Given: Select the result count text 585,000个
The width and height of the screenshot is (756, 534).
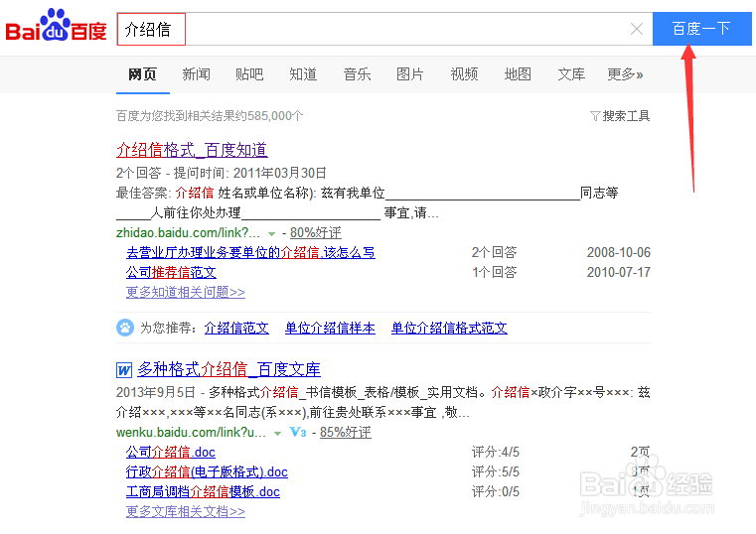Looking at the screenshot, I should tap(275, 116).
